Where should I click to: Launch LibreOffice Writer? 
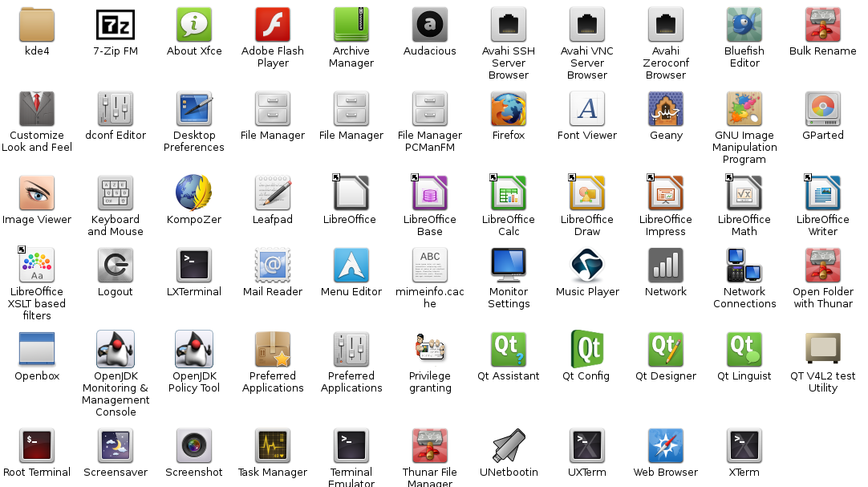click(x=822, y=193)
